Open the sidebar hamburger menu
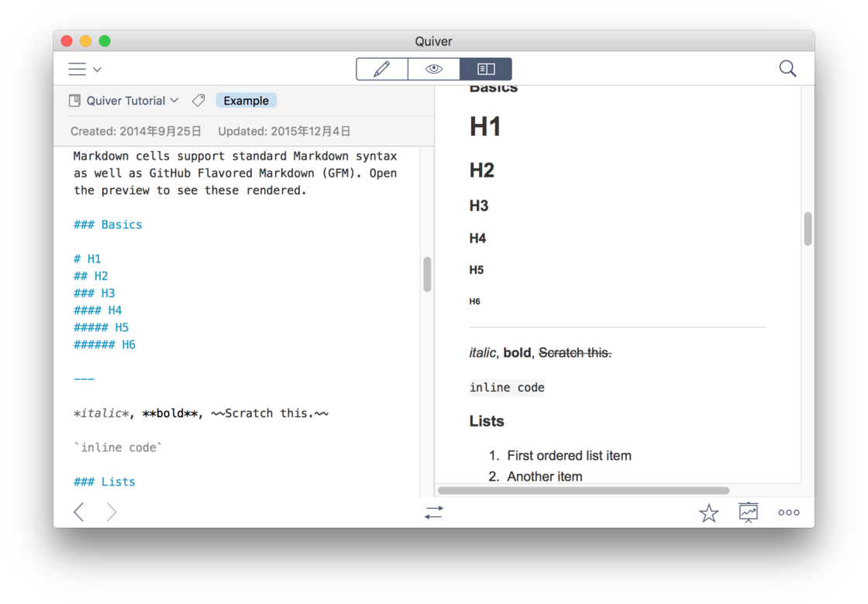868x604 pixels. pyautogui.click(x=77, y=69)
